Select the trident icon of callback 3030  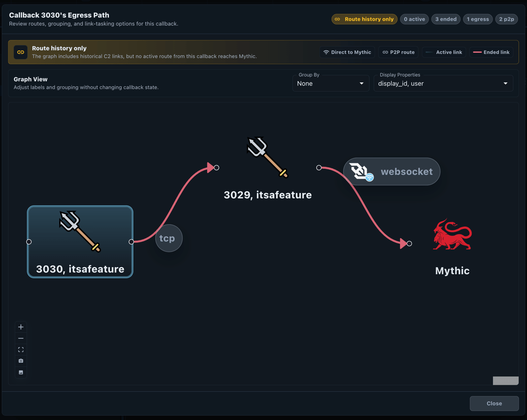pyautogui.click(x=80, y=231)
